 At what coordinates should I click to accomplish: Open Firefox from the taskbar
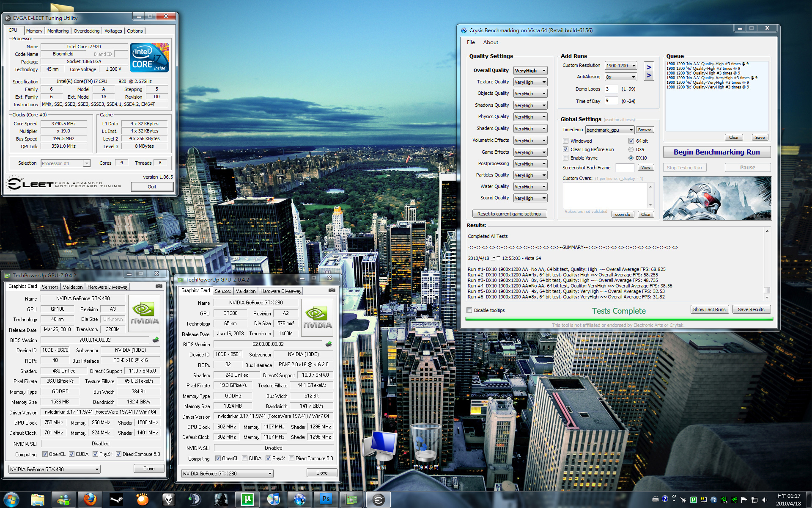tap(90, 500)
